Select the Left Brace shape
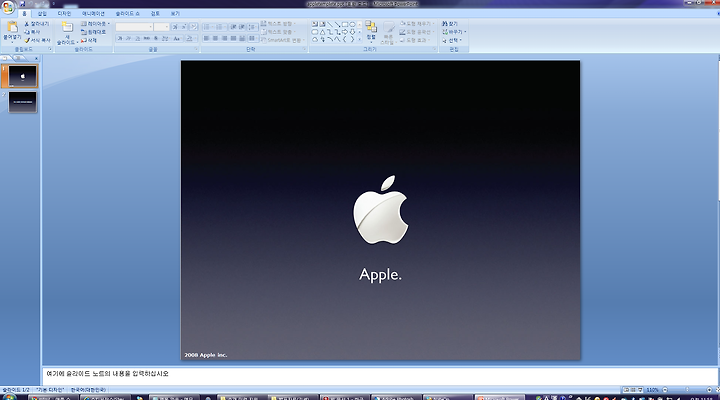This screenshot has height=400, width=720. 344,39
